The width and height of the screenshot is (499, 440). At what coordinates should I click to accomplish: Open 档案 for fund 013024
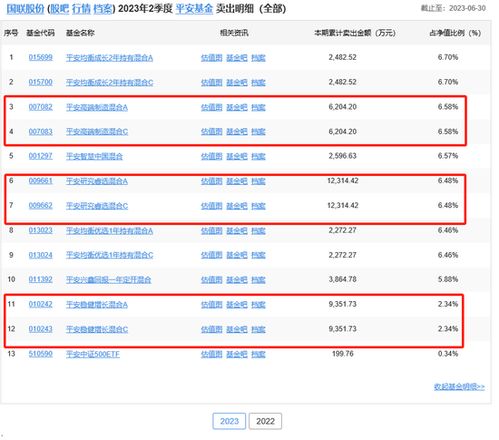pyautogui.click(x=258, y=255)
